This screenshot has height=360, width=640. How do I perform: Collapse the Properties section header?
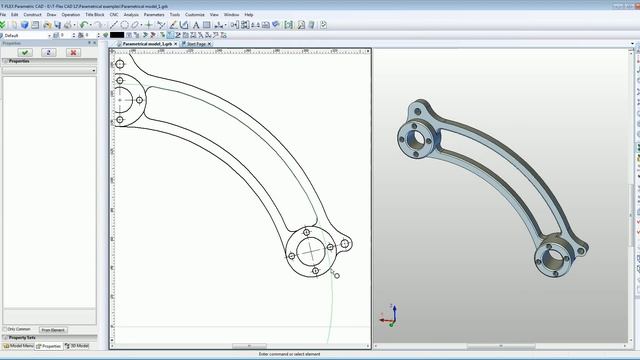point(49,61)
